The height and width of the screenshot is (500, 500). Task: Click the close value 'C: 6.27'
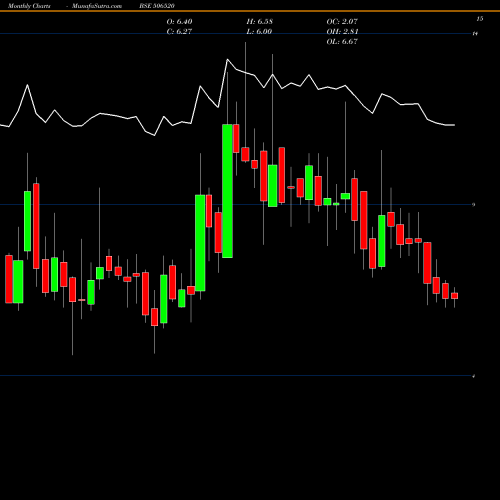[179, 32]
